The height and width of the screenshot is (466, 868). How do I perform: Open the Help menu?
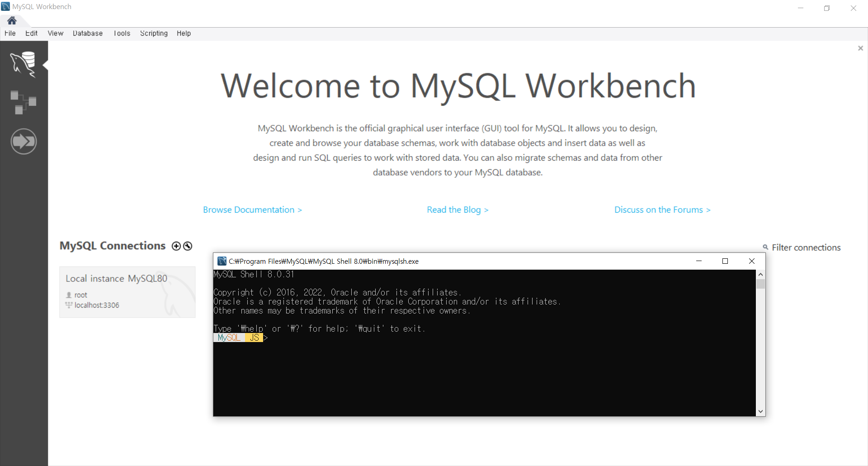click(184, 33)
